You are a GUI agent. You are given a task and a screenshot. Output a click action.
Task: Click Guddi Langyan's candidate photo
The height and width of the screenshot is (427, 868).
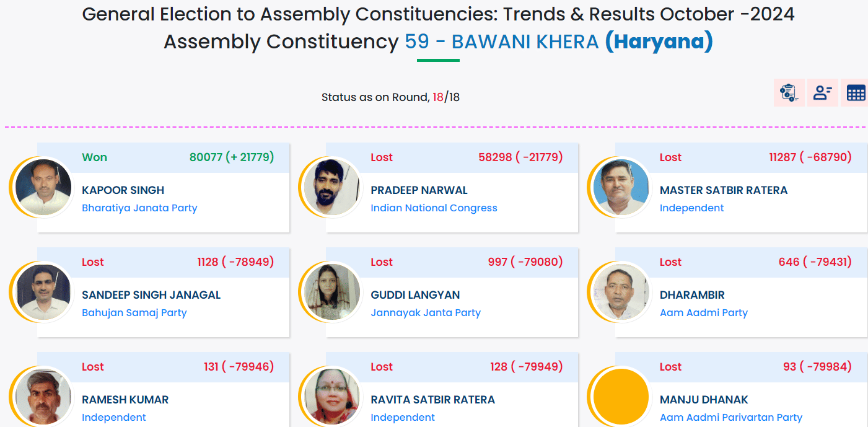332,292
